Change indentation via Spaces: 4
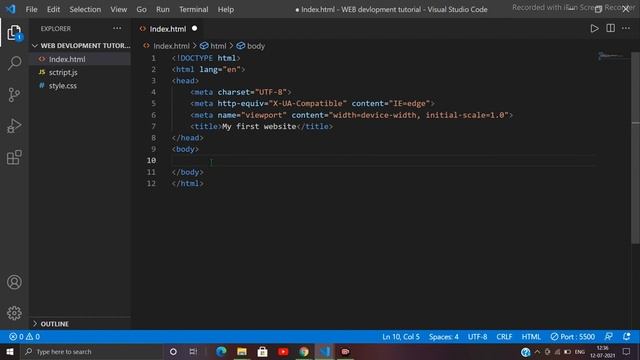Viewport: 640px width, 360px height. [443, 337]
